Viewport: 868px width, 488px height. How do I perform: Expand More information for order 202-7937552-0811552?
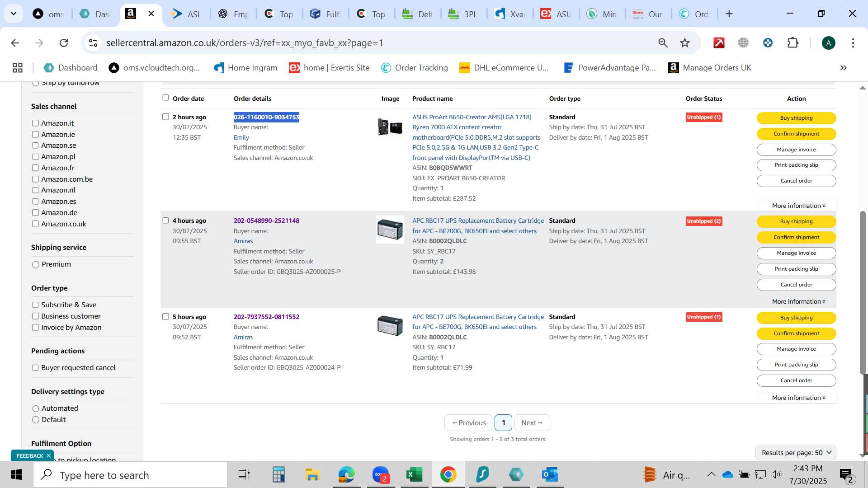(798, 398)
